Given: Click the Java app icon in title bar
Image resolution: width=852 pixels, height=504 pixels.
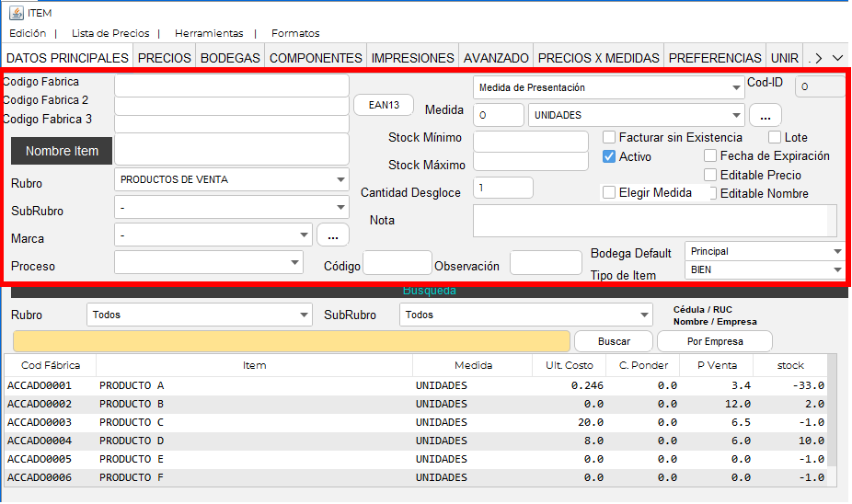Looking at the screenshot, I should click(x=16, y=13).
